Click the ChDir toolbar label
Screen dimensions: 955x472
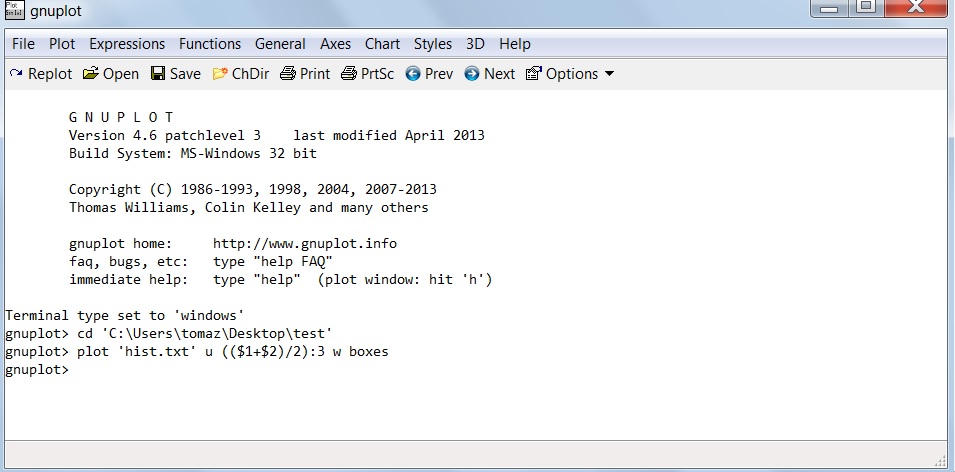tap(250, 74)
